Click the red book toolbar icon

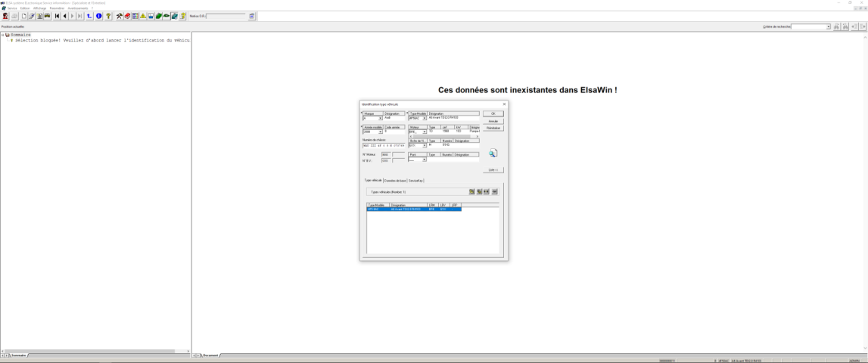[x=127, y=16]
